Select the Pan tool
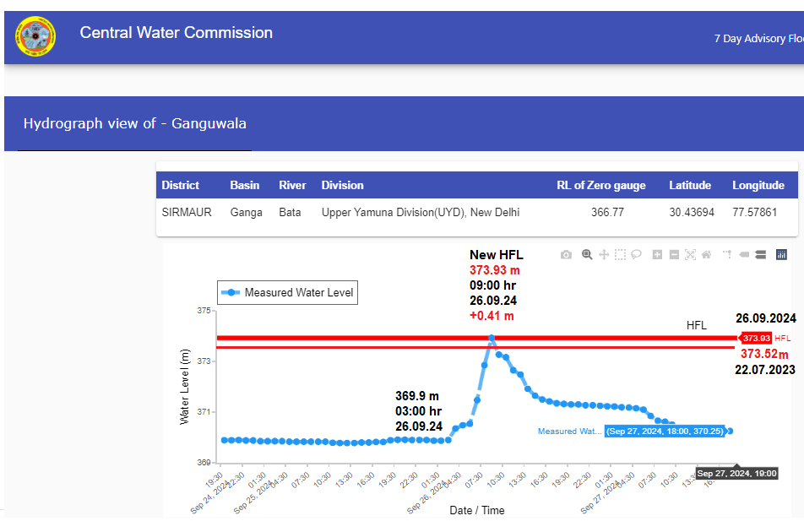This screenshot has width=804, height=532. pyautogui.click(x=604, y=255)
